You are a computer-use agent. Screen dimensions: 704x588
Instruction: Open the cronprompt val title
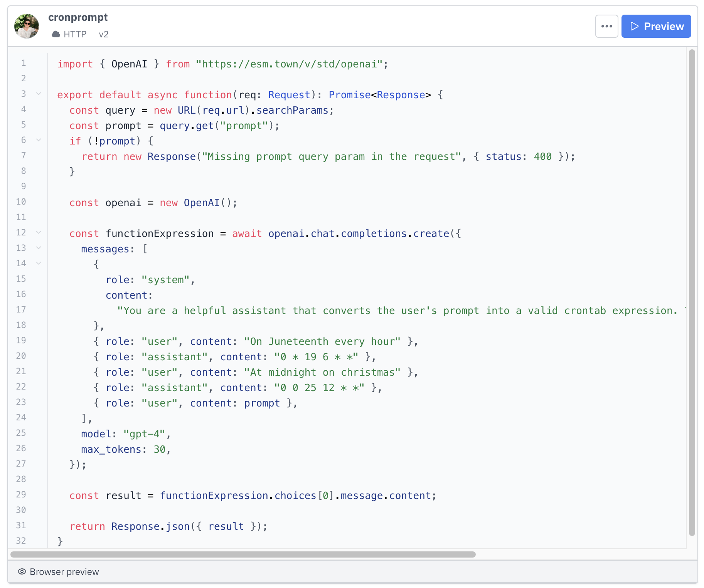(77, 17)
